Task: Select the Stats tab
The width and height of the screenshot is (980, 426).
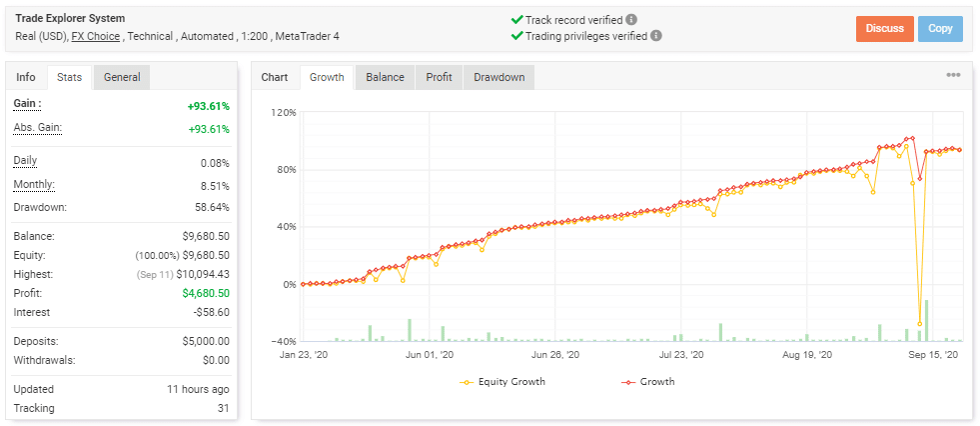Action: tap(69, 78)
